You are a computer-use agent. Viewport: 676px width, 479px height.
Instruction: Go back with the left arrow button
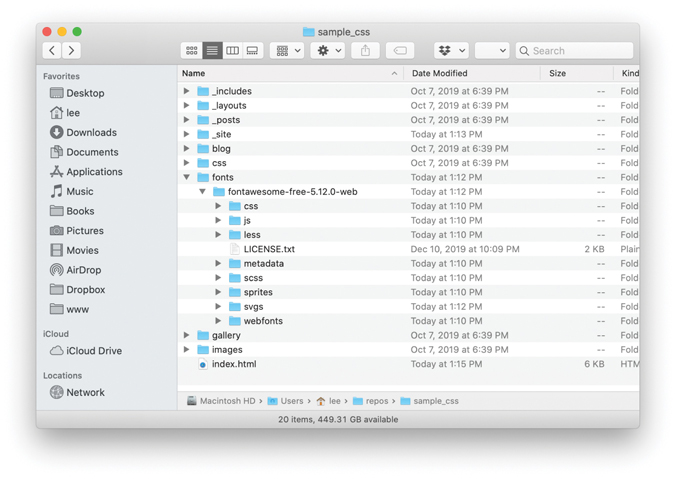(x=52, y=50)
